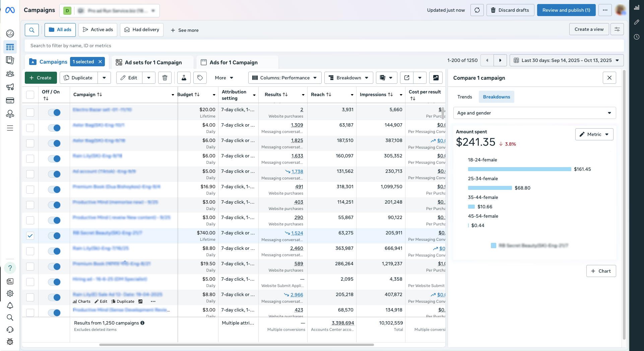Click the tag label icon

tap(200, 78)
